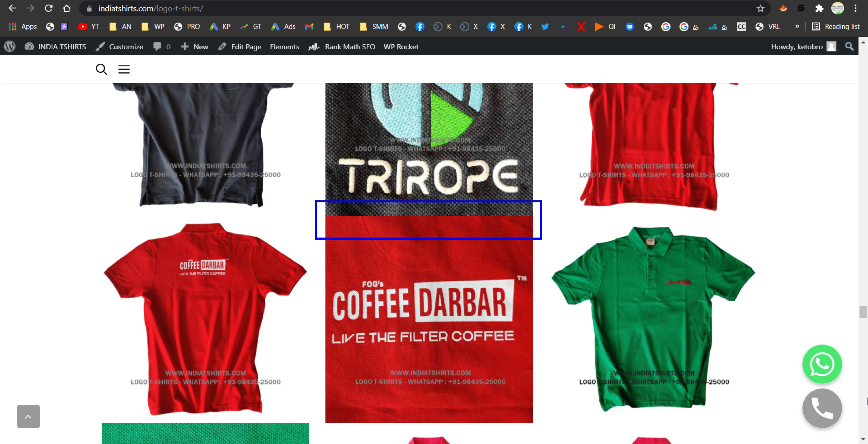Viewport: 868px width, 444px height.
Task: Open the VRL bookmark
Action: 768,27
